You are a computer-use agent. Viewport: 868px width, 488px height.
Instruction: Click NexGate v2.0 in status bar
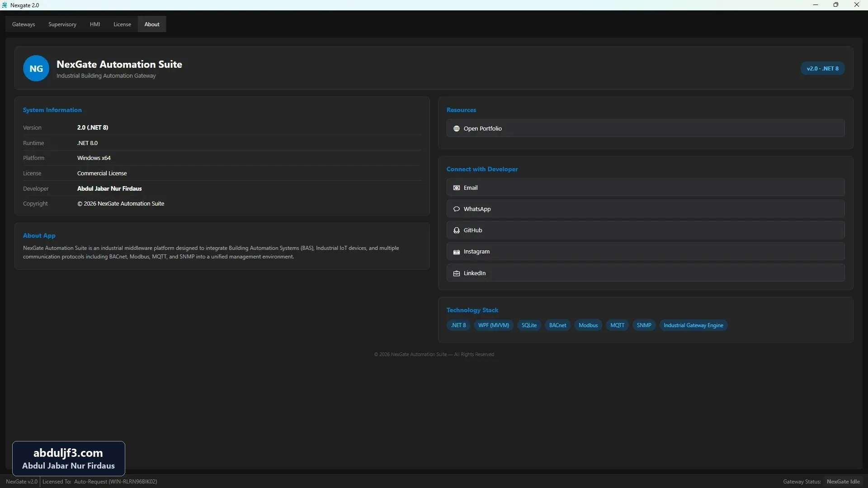click(22, 482)
